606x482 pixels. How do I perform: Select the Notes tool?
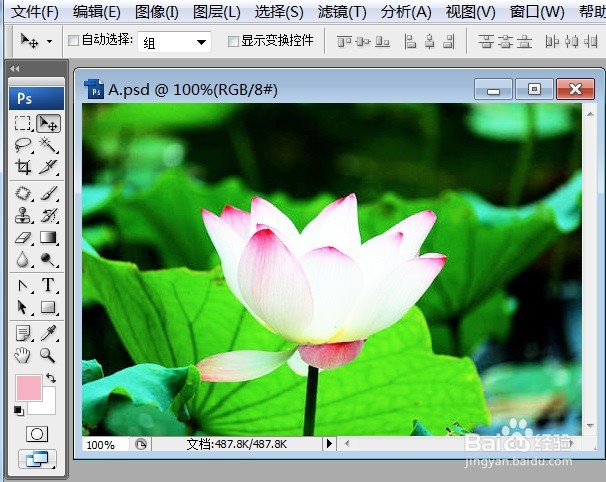[x=23, y=333]
